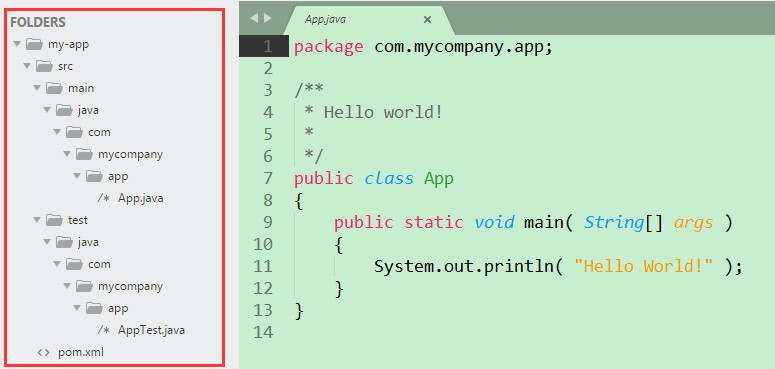
Task: Click the 'args' parameter on line 9
Action: 694,224
